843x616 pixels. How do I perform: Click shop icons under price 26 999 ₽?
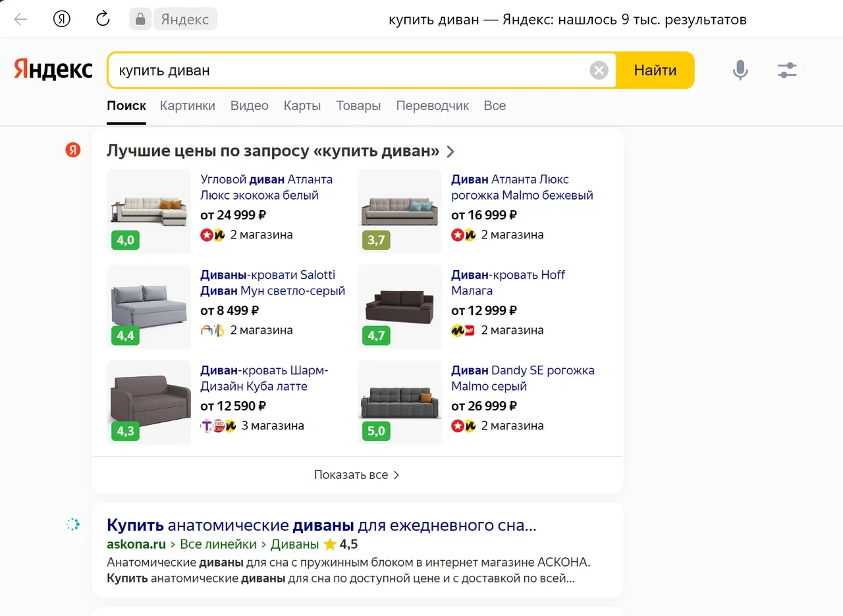pos(464,426)
